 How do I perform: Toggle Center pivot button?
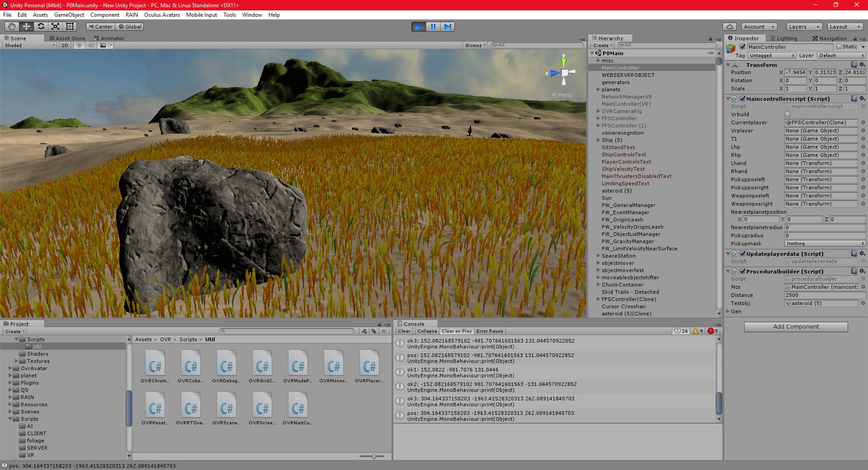tap(100, 27)
